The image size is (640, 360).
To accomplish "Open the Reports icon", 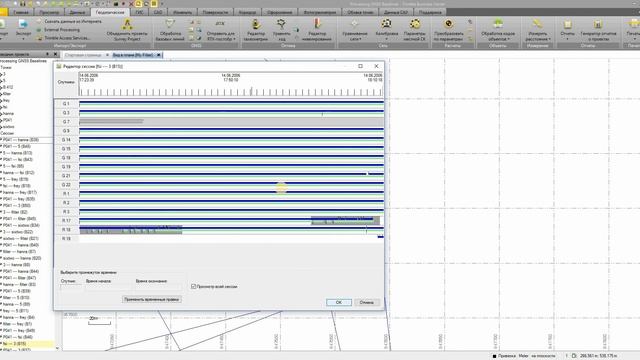I will 567,24.
